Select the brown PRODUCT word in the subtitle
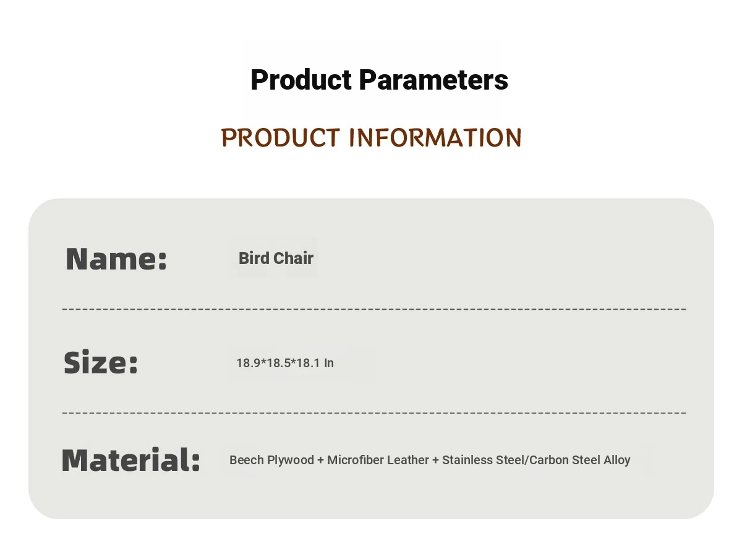This screenshot has height=560, width=742. click(x=281, y=137)
